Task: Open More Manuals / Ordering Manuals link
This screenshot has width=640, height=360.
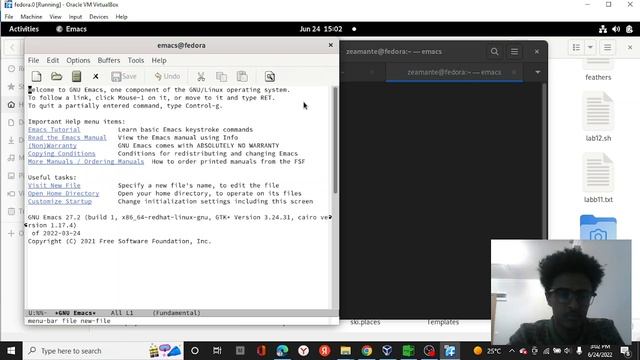Action: 86,161
